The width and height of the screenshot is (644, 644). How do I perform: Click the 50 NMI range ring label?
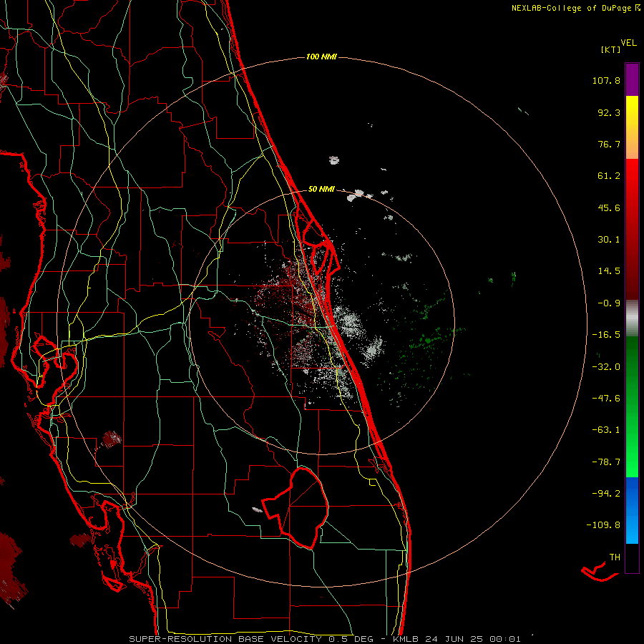[x=321, y=190]
